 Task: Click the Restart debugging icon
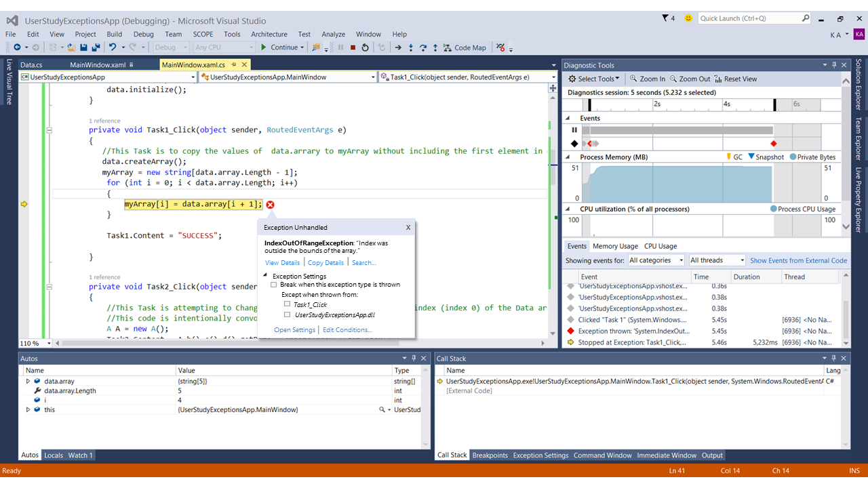pos(366,47)
